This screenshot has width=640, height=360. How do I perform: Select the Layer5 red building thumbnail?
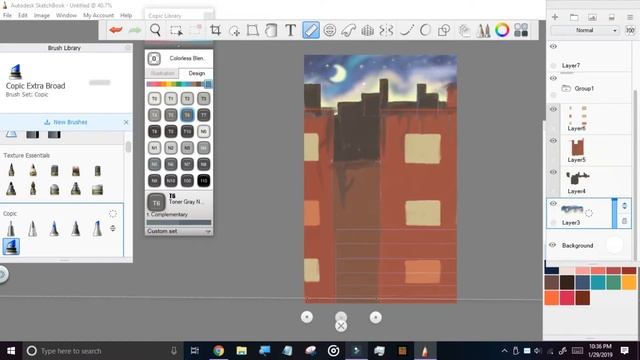[x=577, y=147]
